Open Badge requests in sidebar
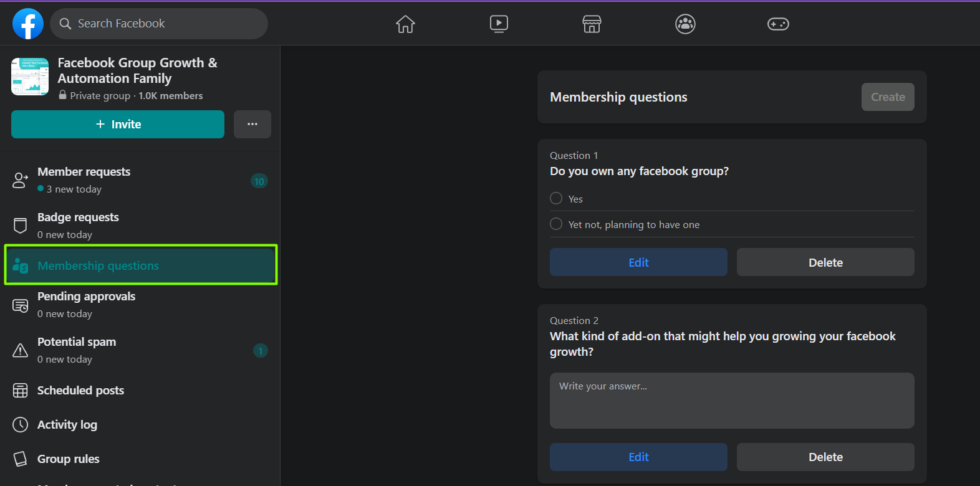Screen dimensions: 980x486 pos(140,226)
